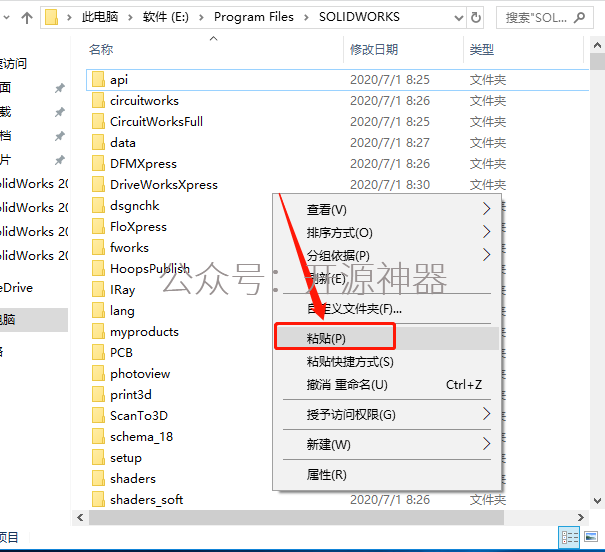Select the circuitworks folder icon
605x552 pixels.
click(98, 101)
